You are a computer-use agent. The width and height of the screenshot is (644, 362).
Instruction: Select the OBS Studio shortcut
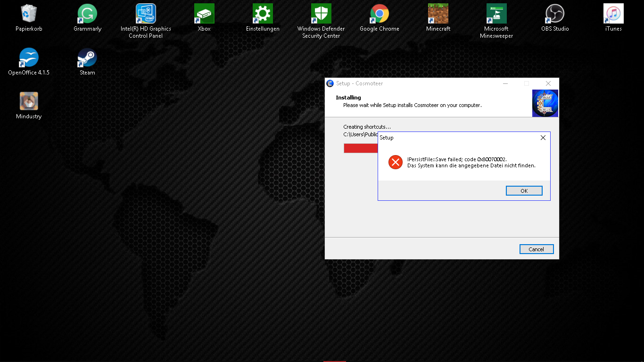(555, 14)
